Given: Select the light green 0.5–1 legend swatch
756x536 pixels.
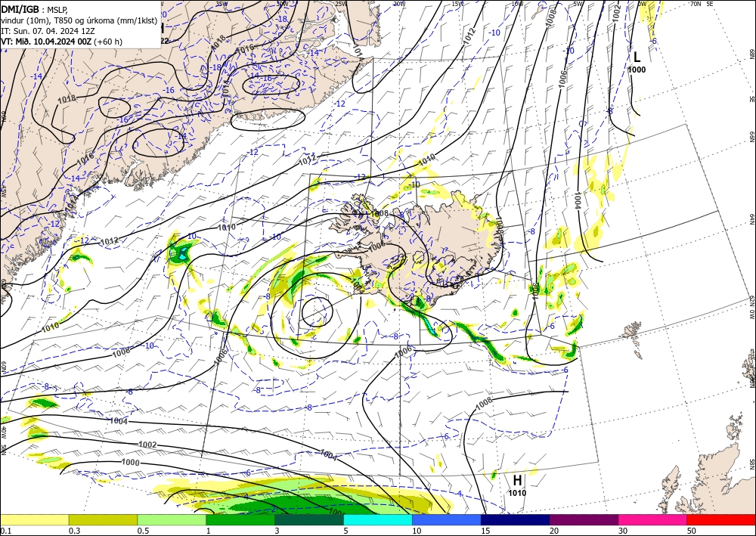Looking at the screenshot, I should click(172, 519).
